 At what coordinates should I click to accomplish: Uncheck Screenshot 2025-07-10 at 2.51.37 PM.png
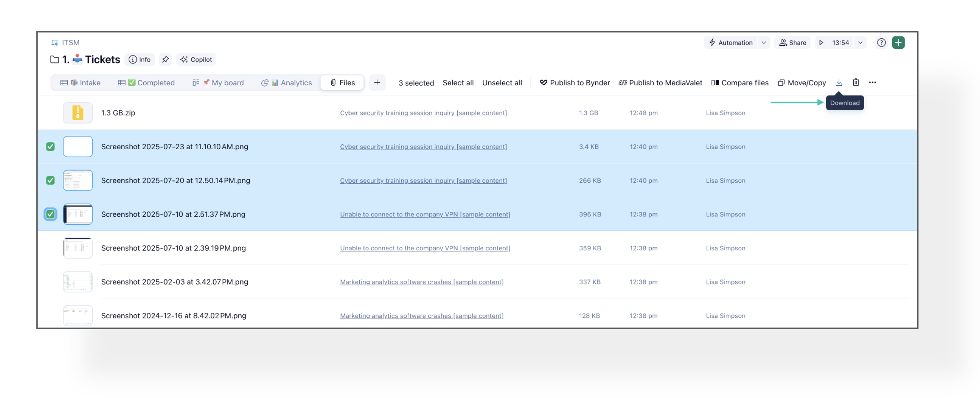tap(50, 214)
